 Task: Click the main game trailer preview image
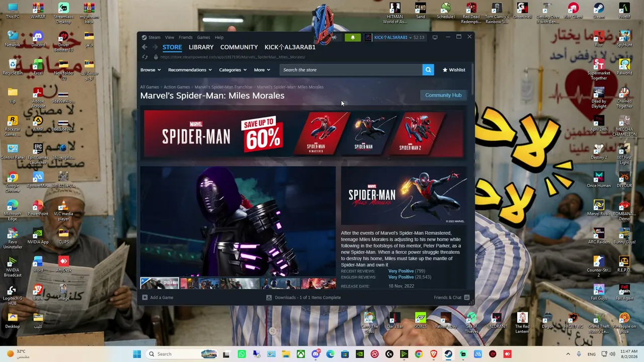(237, 221)
